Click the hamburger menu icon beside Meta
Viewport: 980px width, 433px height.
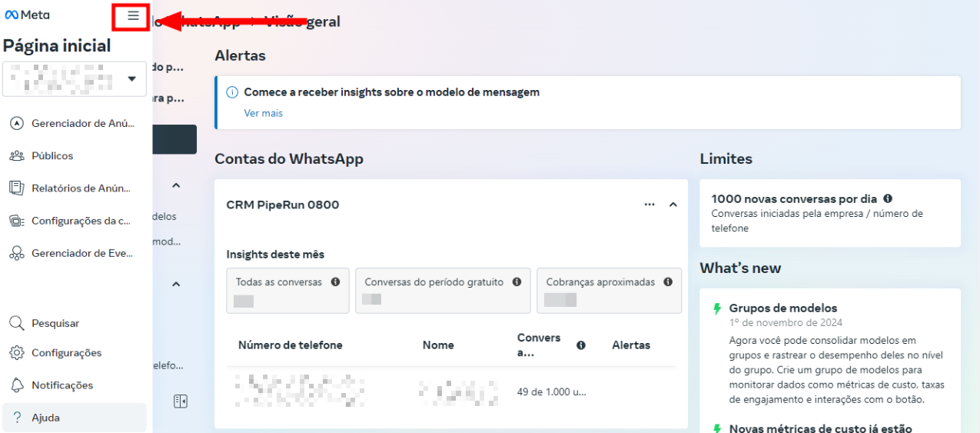click(x=133, y=15)
